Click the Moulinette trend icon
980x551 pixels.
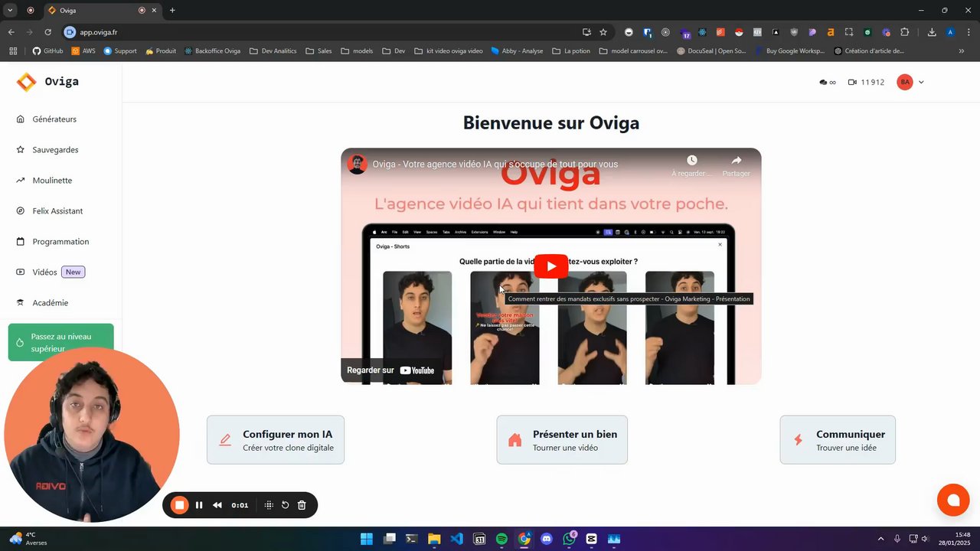click(x=21, y=181)
